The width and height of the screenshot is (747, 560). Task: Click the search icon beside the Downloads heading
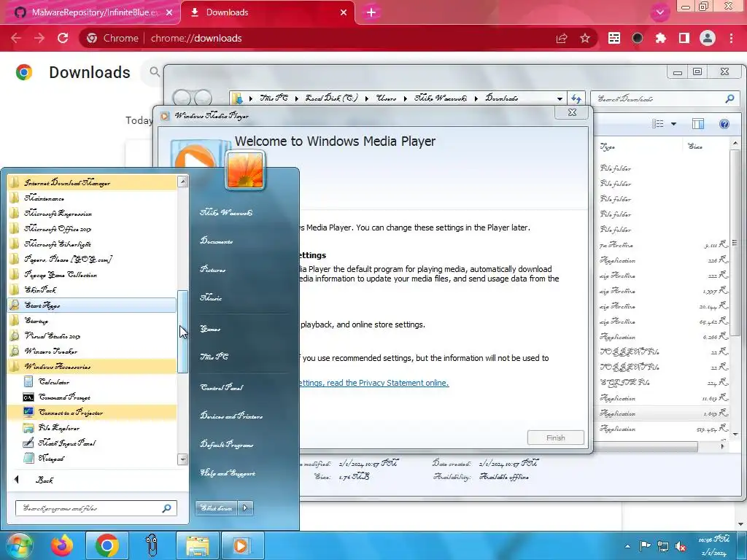(x=154, y=72)
